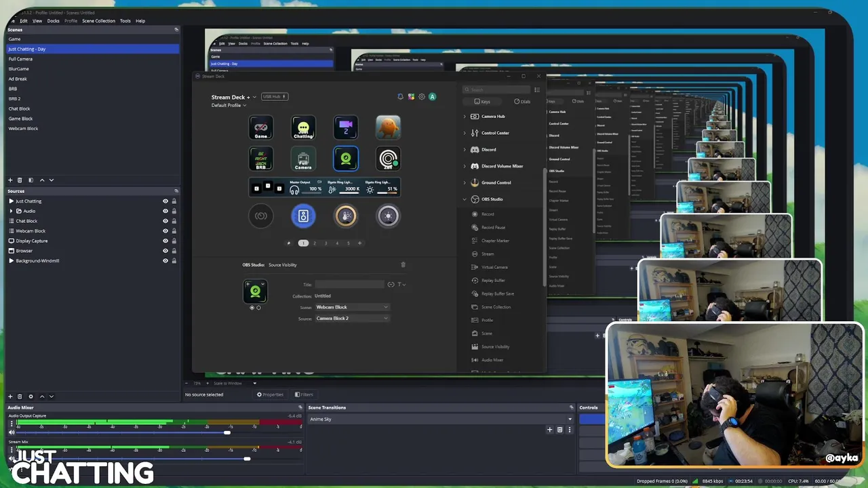Switch to the Keys tab
868x488 pixels.
pyautogui.click(x=482, y=102)
